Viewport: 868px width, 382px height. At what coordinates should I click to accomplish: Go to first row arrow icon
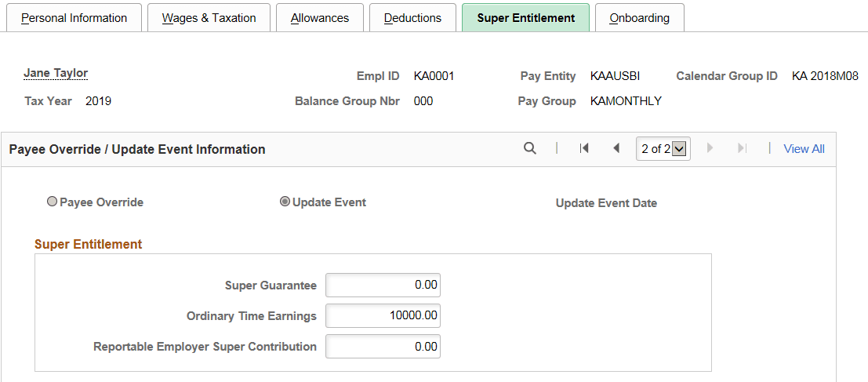pyautogui.click(x=583, y=148)
